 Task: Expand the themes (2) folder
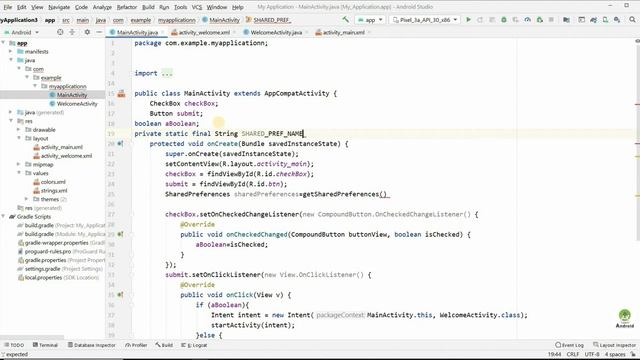pos(27,199)
